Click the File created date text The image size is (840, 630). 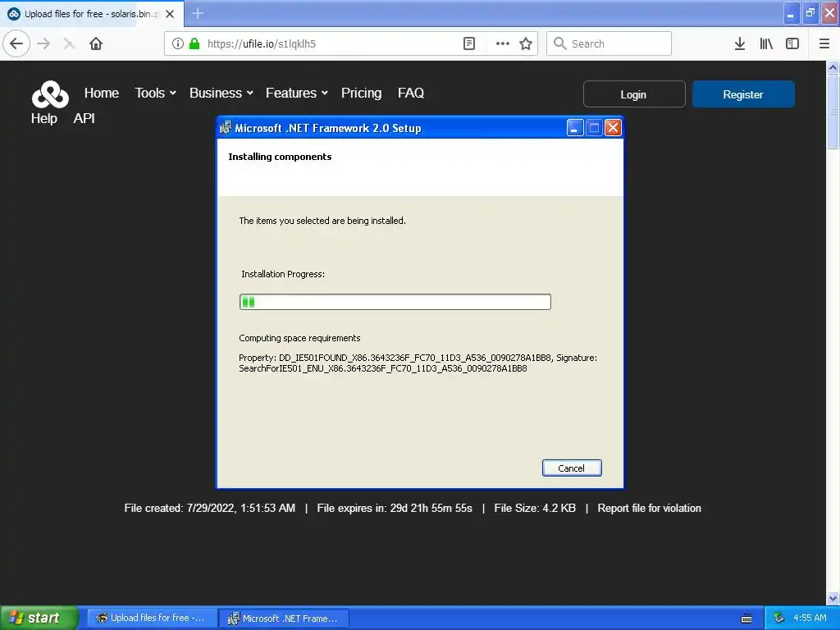point(209,508)
